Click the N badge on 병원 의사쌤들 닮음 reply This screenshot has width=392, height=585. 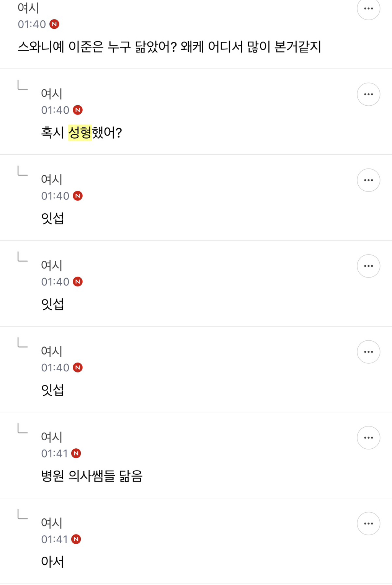coord(76,453)
